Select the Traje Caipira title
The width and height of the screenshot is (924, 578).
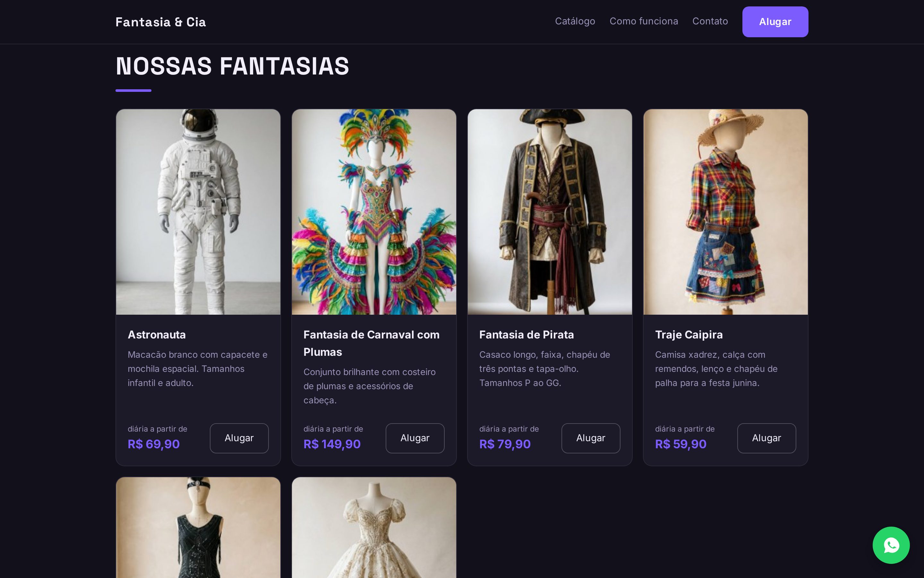tap(689, 335)
